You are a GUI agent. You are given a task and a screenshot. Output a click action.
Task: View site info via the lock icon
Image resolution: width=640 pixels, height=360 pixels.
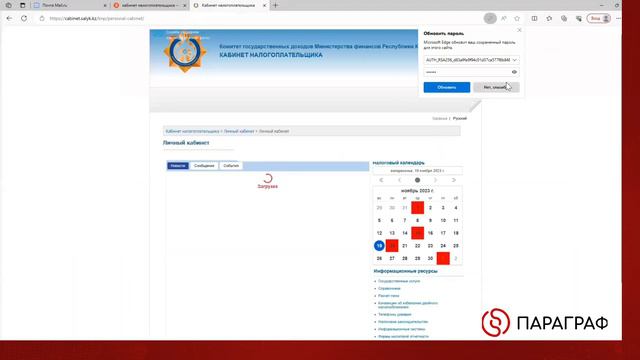[x=42, y=18]
